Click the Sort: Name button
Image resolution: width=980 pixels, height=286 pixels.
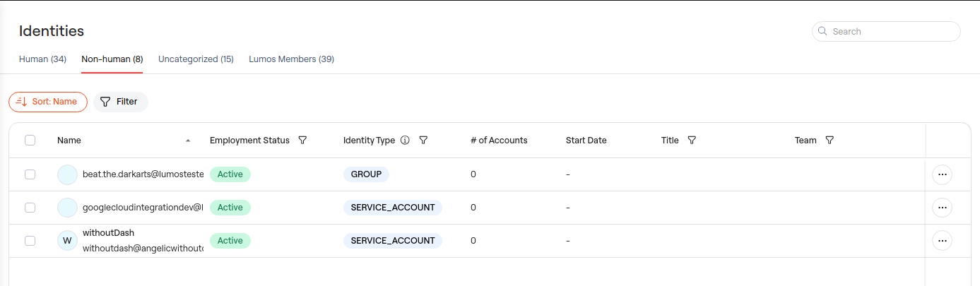pyautogui.click(x=48, y=102)
